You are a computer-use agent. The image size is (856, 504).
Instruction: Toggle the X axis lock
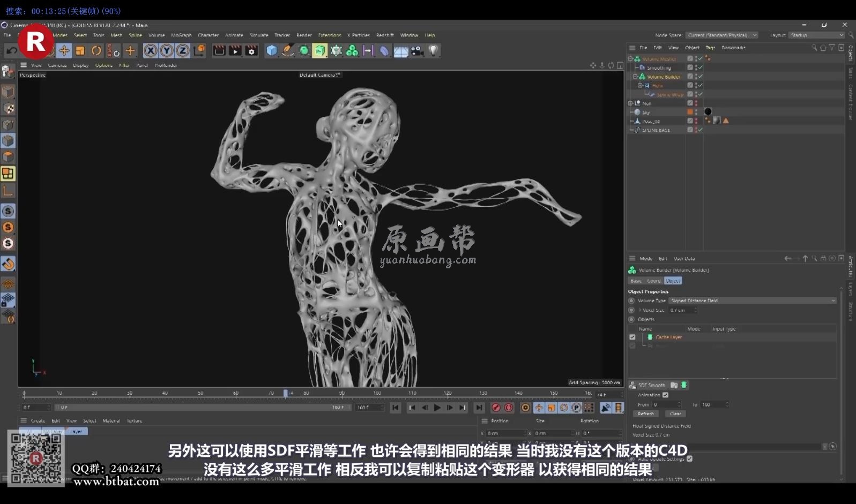coord(151,50)
